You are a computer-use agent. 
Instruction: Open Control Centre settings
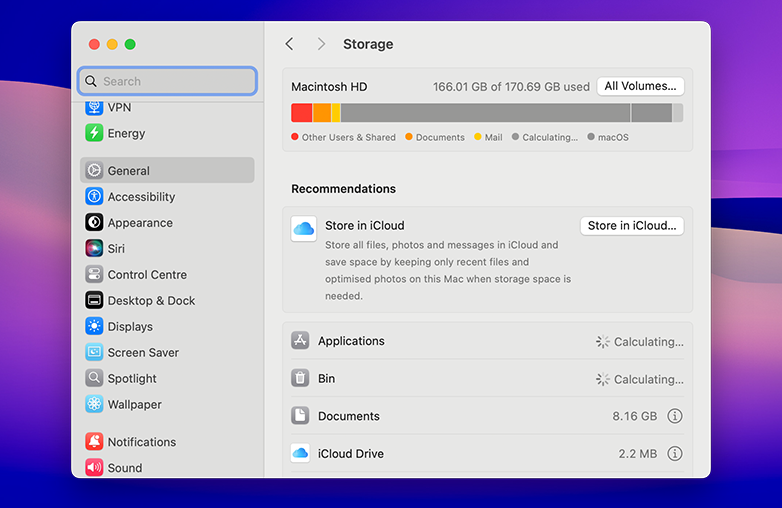pyautogui.click(x=168, y=274)
